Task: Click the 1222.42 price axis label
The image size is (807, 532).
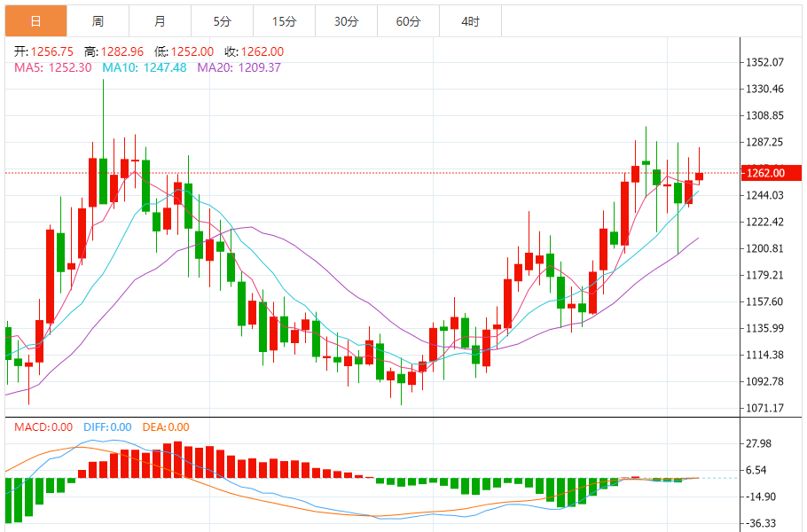Action: coord(764,222)
